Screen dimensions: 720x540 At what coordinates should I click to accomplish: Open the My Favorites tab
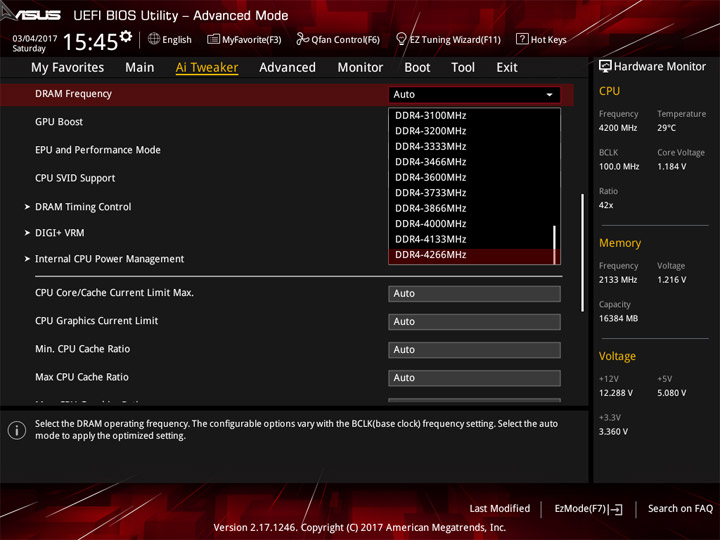68,68
